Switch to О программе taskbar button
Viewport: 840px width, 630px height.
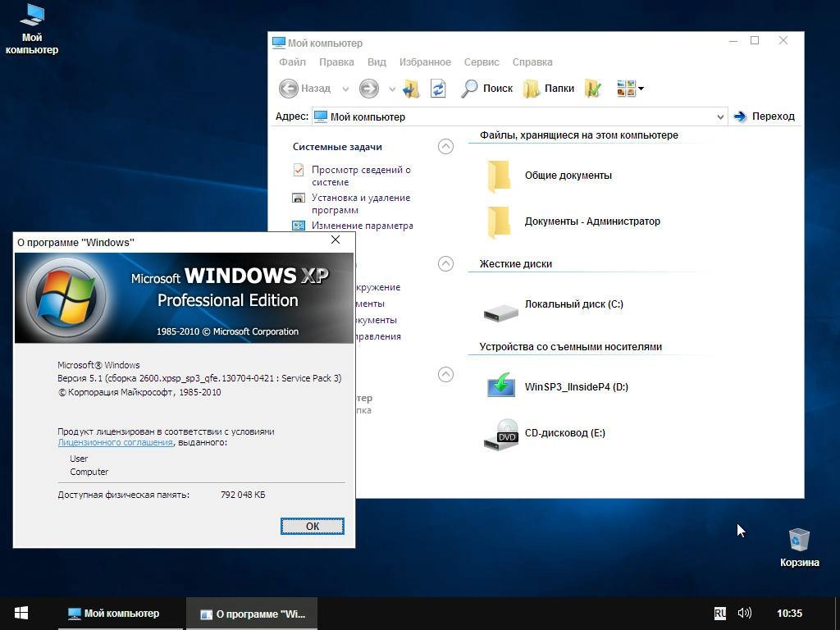click(x=252, y=614)
